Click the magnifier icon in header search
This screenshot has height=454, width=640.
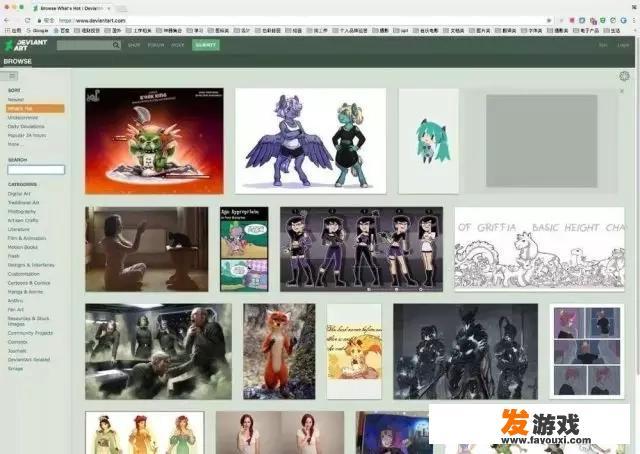coord(116,45)
